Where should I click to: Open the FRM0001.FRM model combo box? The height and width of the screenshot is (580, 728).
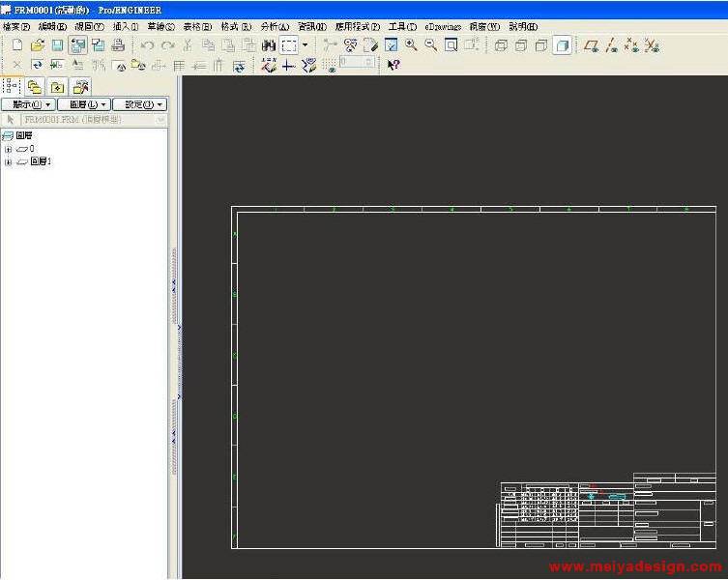click(x=94, y=120)
